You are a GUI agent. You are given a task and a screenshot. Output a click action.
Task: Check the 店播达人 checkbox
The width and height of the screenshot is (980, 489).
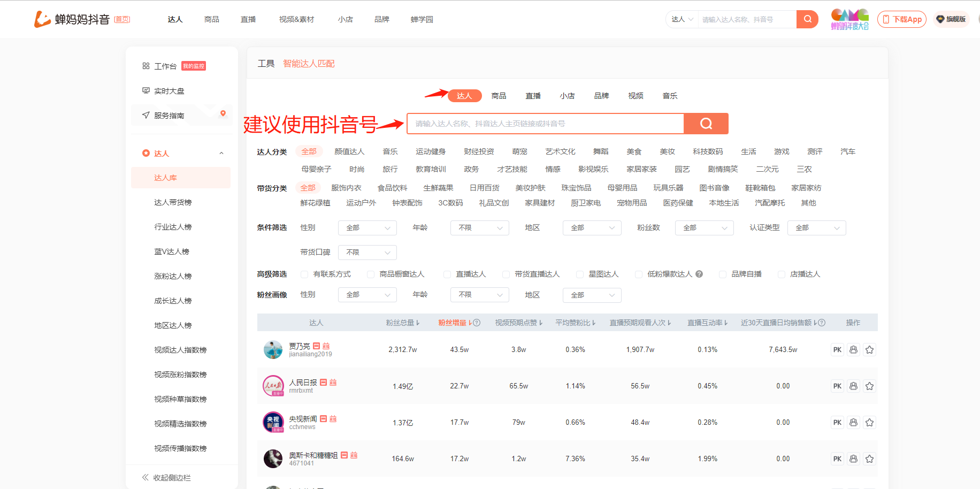(781, 274)
